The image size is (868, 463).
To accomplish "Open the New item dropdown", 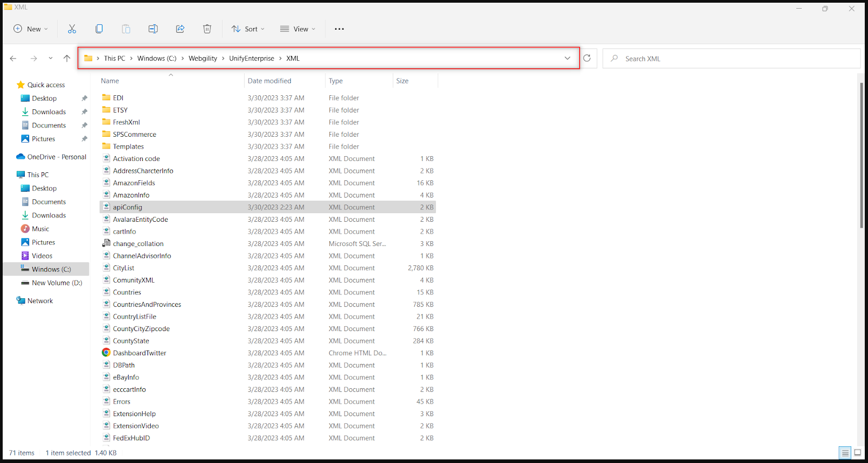I will pyautogui.click(x=31, y=29).
